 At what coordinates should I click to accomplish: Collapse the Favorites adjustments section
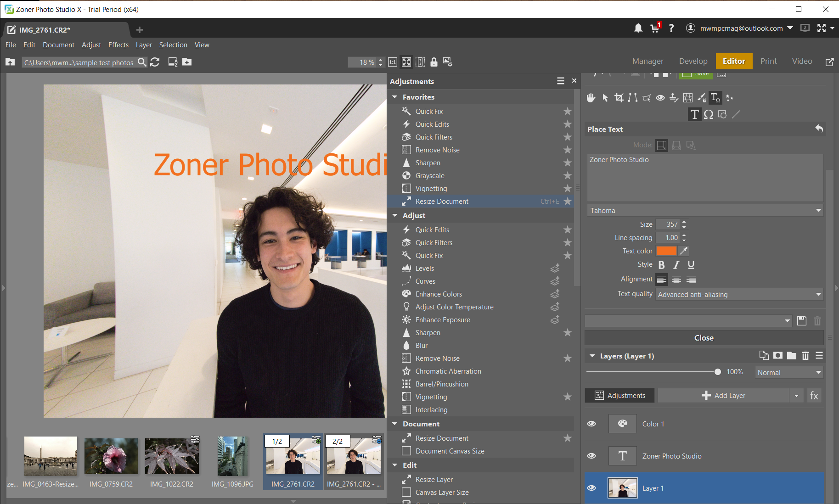coord(395,97)
